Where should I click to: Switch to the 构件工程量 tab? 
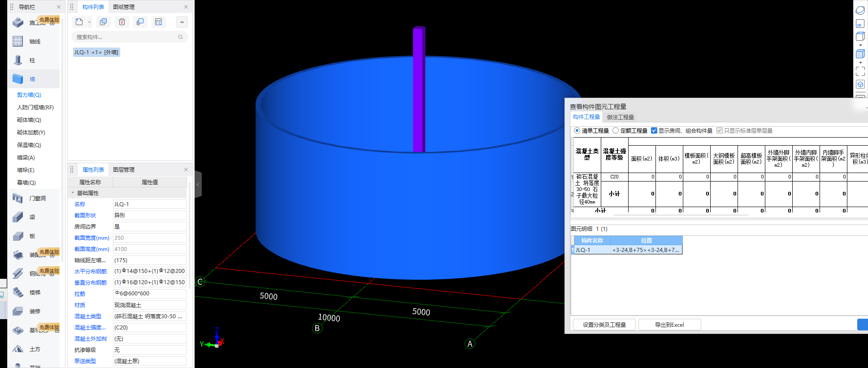(x=586, y=117)
